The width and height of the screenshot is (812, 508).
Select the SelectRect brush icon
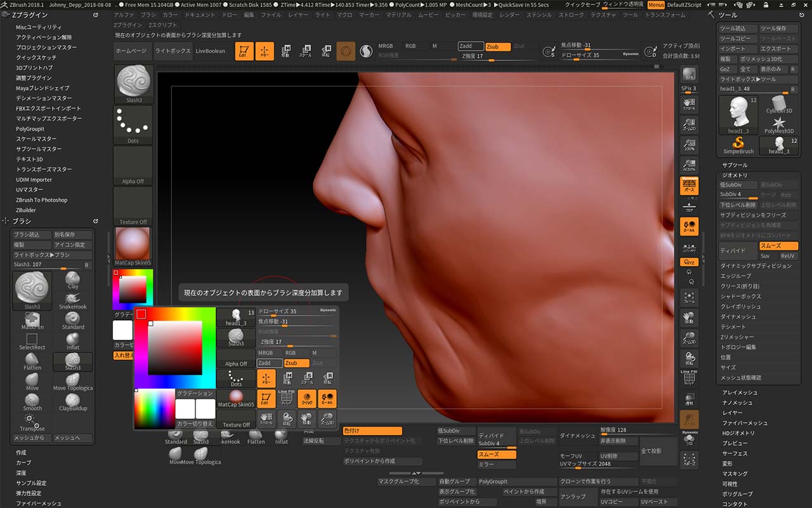[x=32, y=341]
